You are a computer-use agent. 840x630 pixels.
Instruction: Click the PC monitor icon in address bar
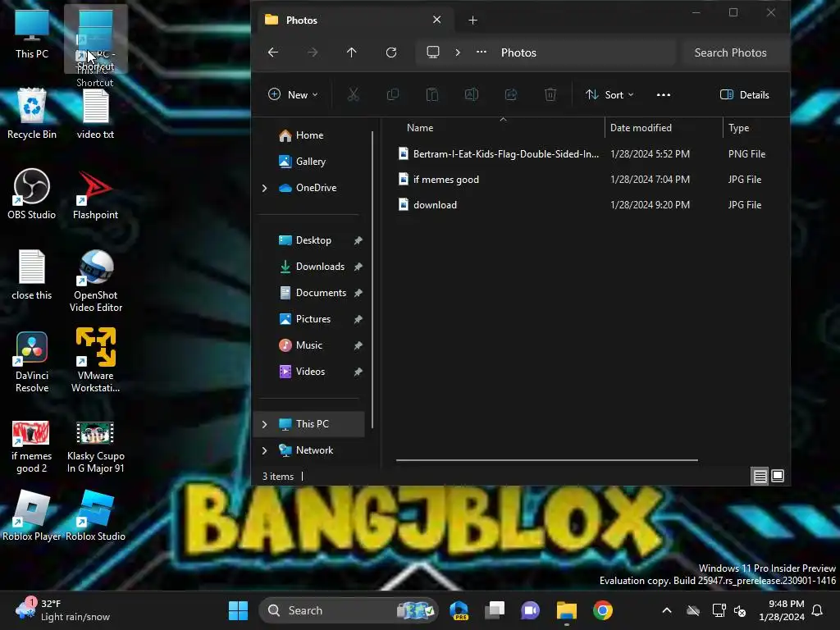click(x=433, y=52)
